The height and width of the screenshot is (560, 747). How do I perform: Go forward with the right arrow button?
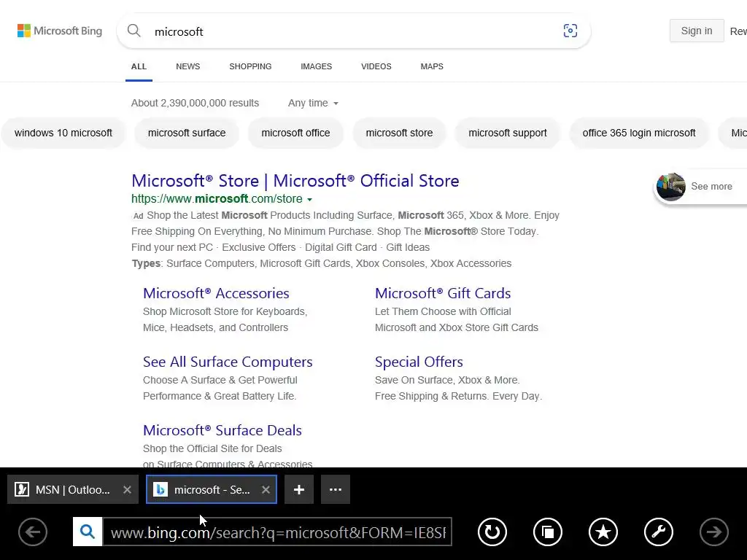point(714,532)
